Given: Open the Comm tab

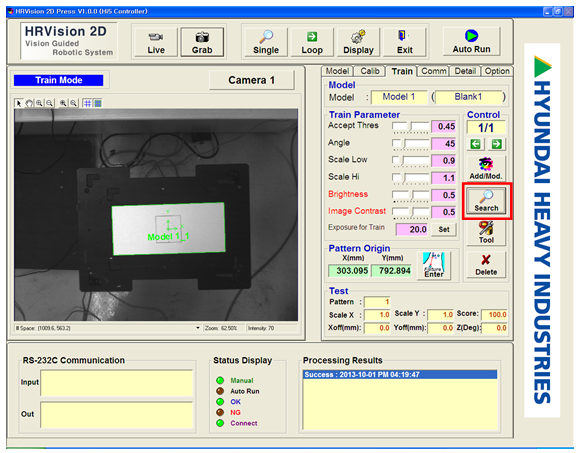Looking at the screenshot, I should point(434,71).
